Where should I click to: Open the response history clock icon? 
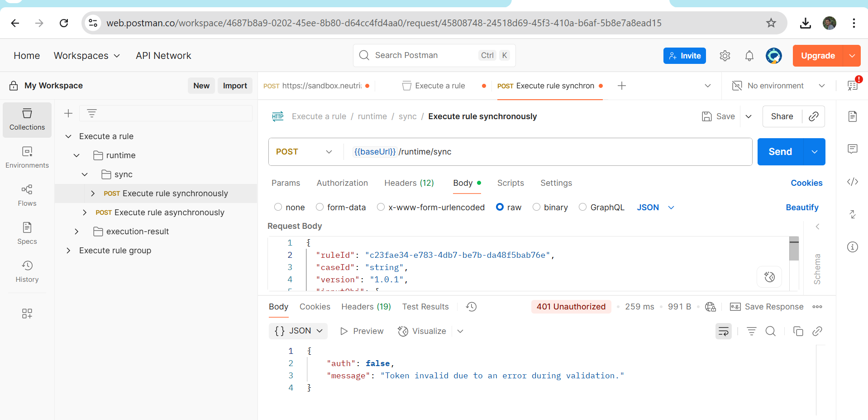(472, 307)
